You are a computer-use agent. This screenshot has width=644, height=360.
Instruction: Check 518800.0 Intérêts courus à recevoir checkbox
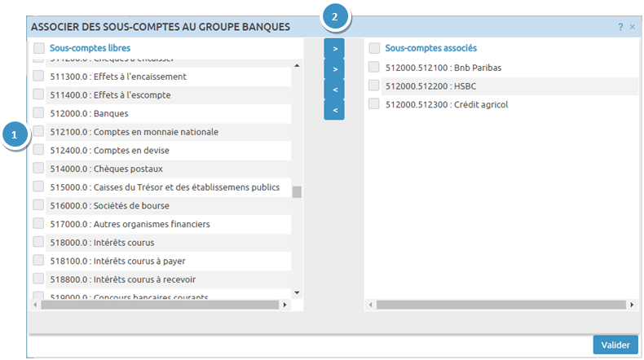click(38, 279)
